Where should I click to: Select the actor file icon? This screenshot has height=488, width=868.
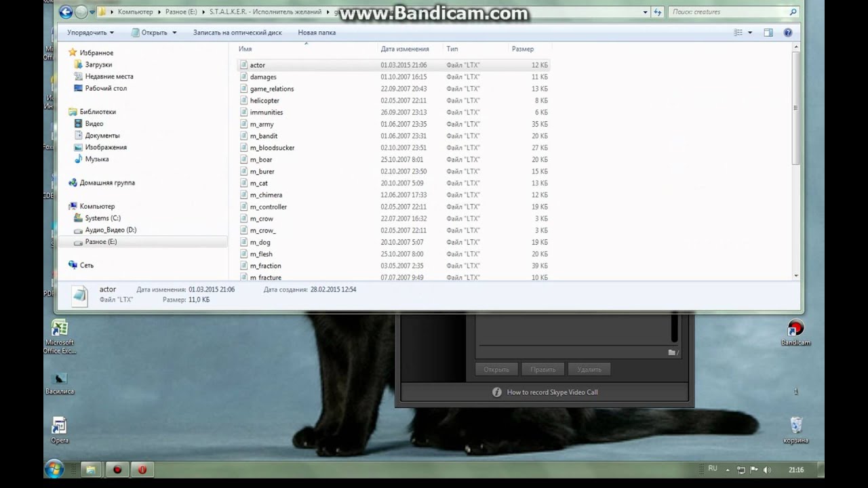(243, 65)
